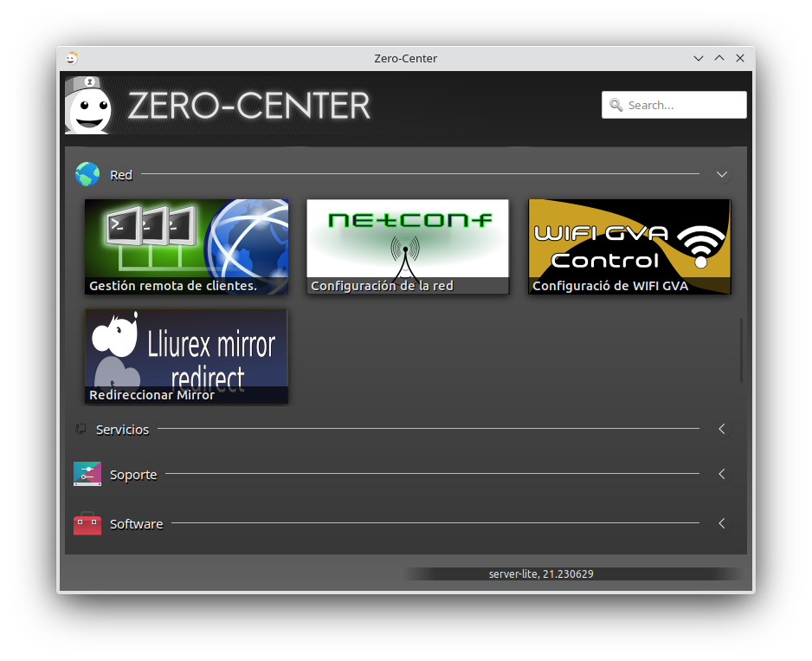The width and height of the screenshot is (812, 661).
Task: Select the Software category label
Action: [x=136, y=524]
